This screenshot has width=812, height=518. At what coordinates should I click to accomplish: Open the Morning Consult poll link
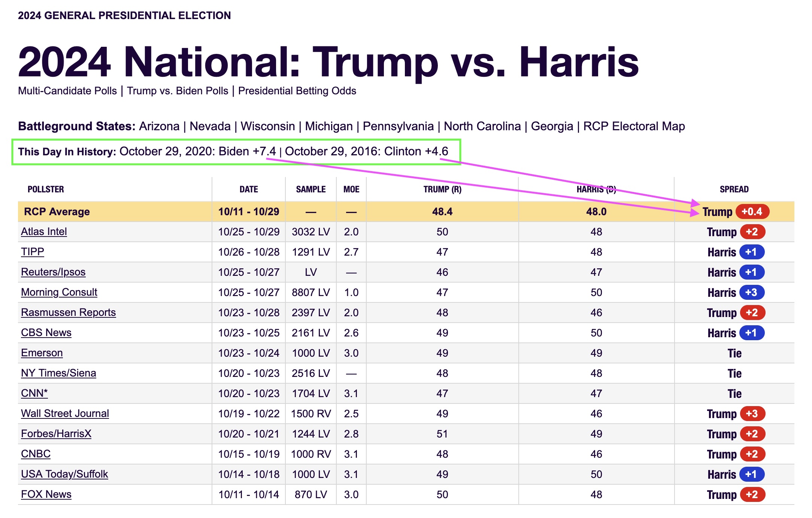[x=59, y=292]
